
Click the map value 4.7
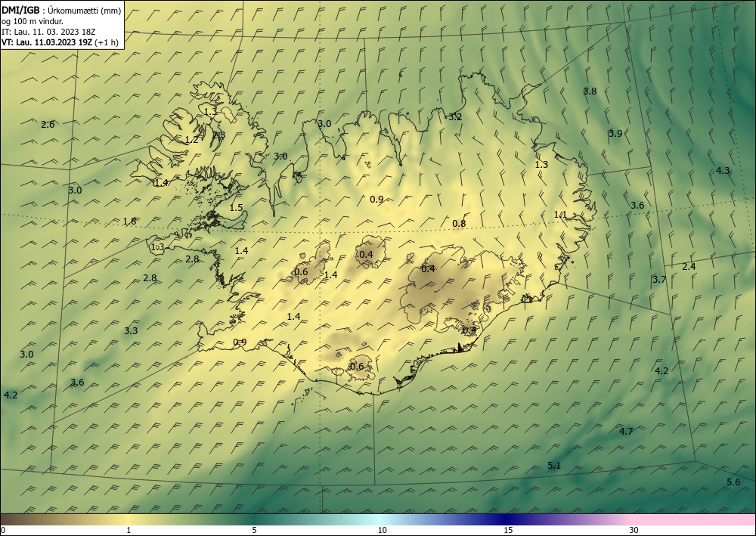coord(626,431)
